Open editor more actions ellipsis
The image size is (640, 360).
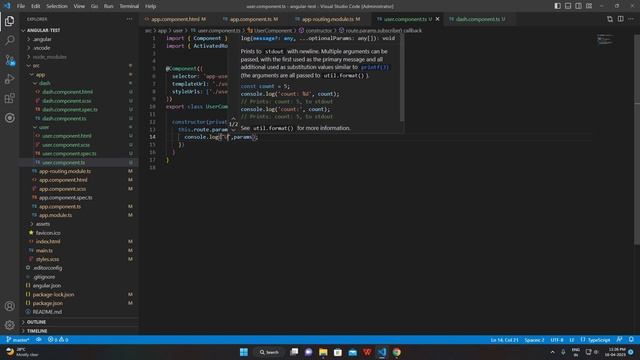[631, 19]
